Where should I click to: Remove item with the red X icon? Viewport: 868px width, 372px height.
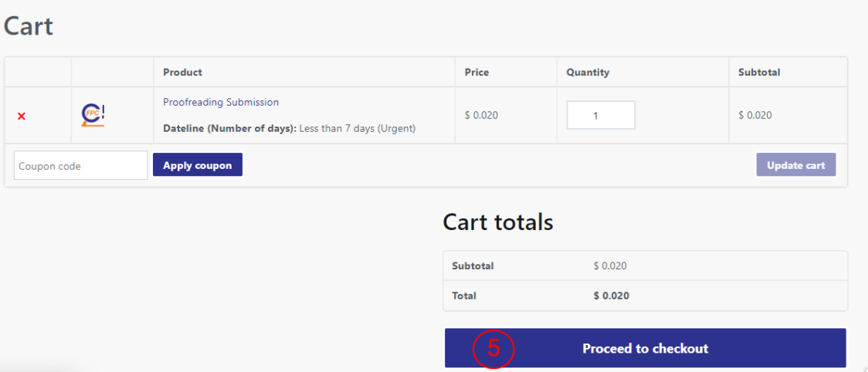pos(22,117)
